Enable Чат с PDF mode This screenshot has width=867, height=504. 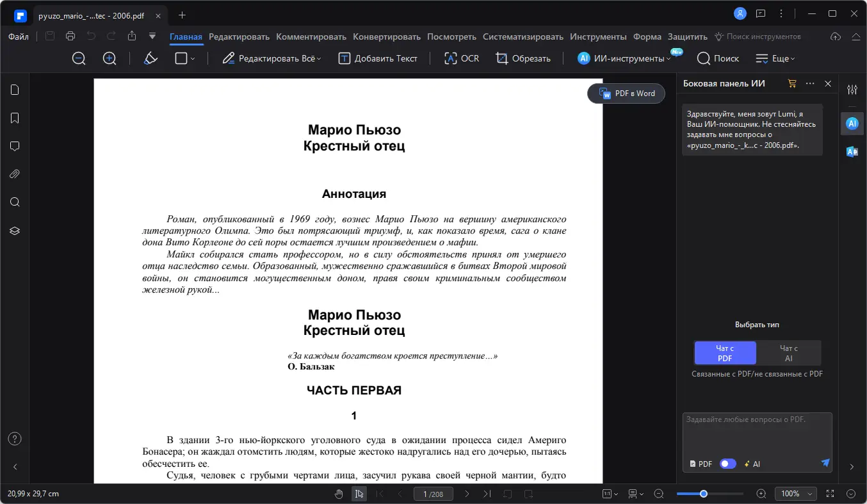(725, 352)
